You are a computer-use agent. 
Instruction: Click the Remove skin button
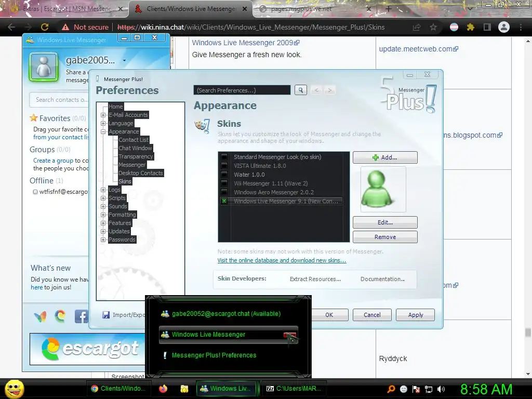(x=385, y=237)
